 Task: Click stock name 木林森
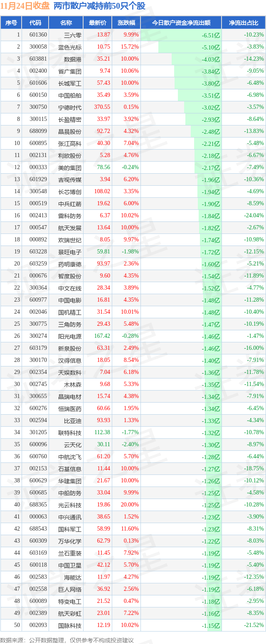click(x=73, y=384)
